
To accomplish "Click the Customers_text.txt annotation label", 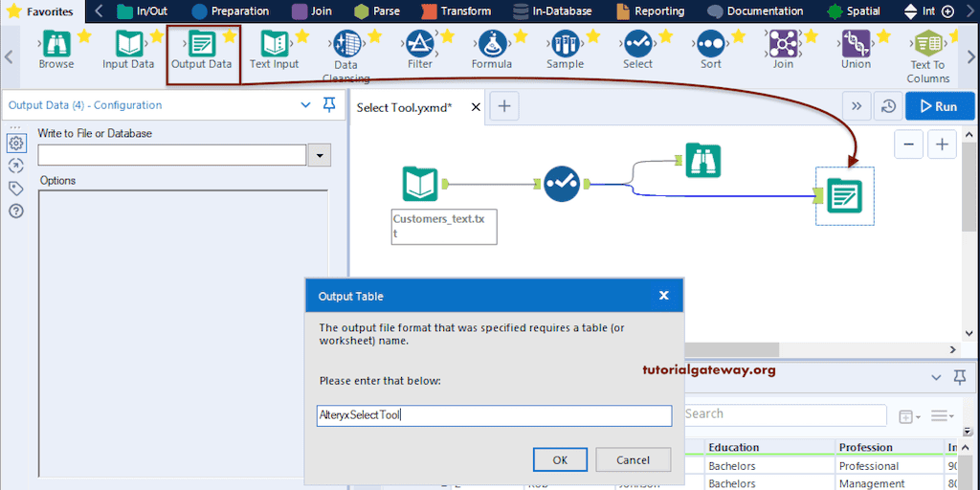I will pyautogui.click(x=444, y=226).
